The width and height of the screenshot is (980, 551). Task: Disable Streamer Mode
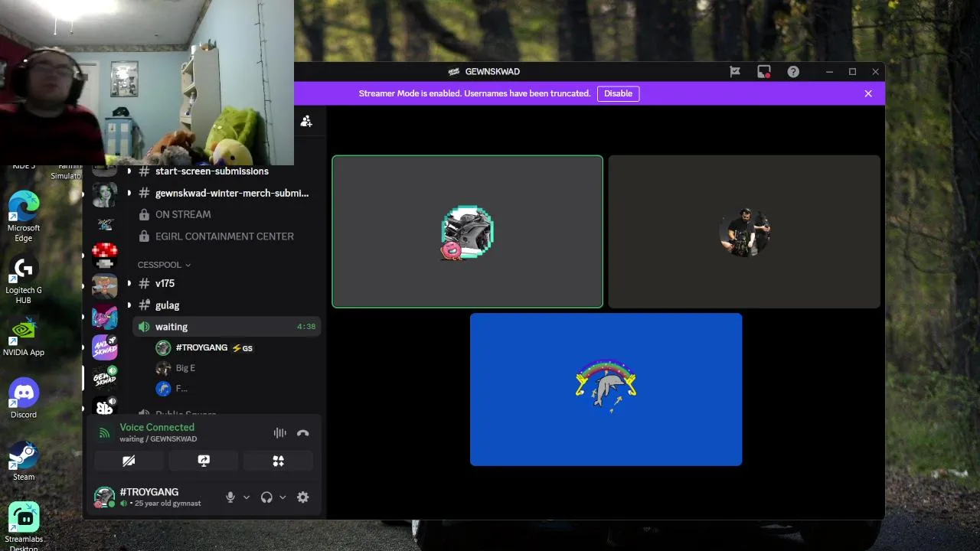coord(618,93)
